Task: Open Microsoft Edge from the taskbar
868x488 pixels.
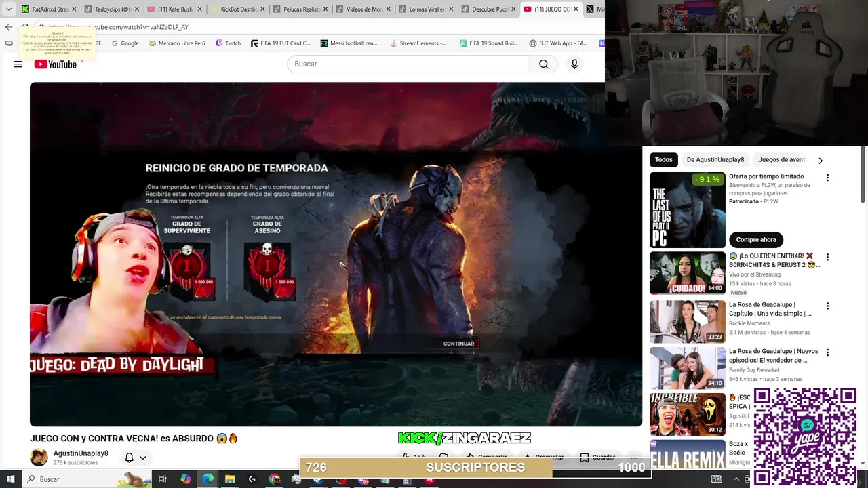Action: 208,479
